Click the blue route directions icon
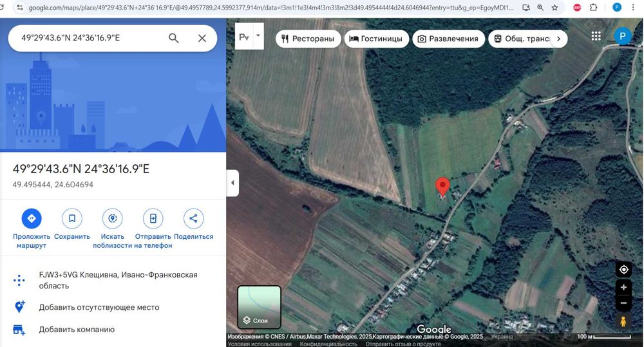 (x=32, y=218)
